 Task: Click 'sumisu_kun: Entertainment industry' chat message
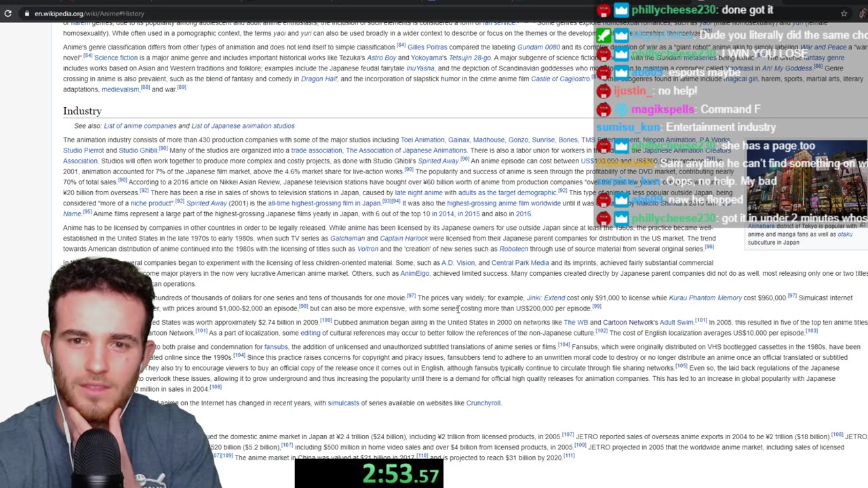686,127
